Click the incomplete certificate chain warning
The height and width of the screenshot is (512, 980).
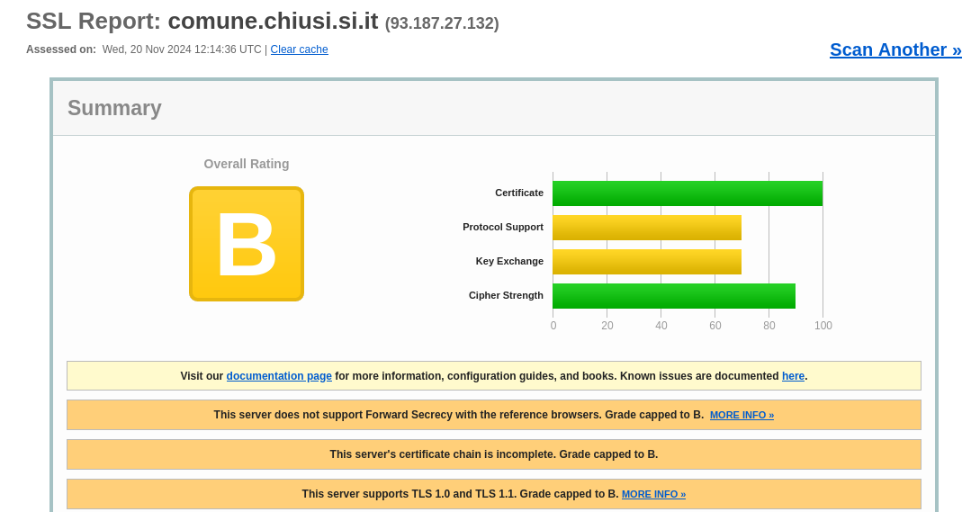(493, 454)
